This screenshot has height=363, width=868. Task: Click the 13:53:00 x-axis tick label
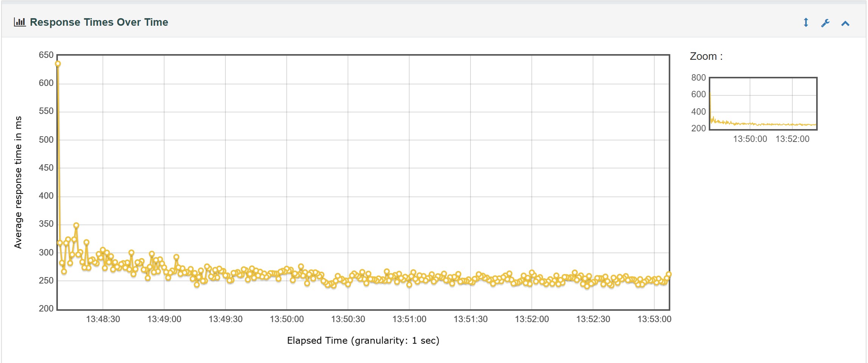(x=654, y=319)
